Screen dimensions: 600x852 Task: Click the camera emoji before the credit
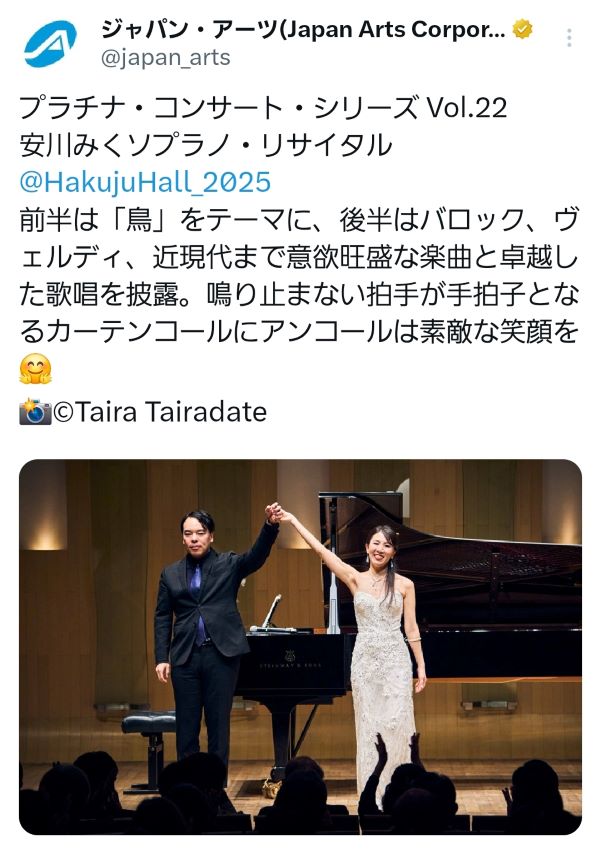(x=35, y=412)
